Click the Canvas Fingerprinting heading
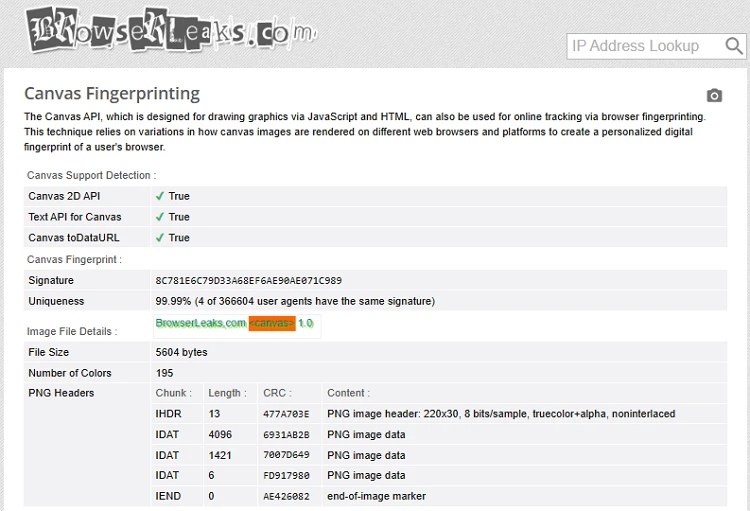The width and height of the screenshot is (750, 511). coord(112,94)
